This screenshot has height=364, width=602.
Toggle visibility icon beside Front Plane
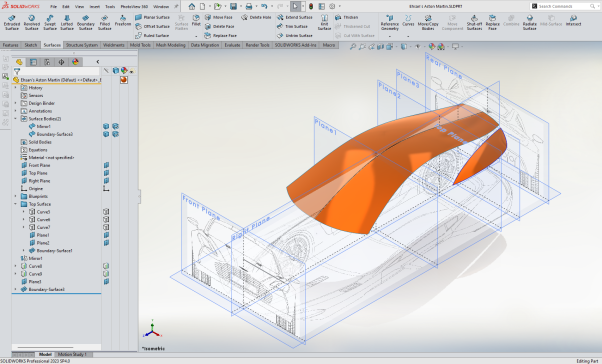click(x=106, y=165)
